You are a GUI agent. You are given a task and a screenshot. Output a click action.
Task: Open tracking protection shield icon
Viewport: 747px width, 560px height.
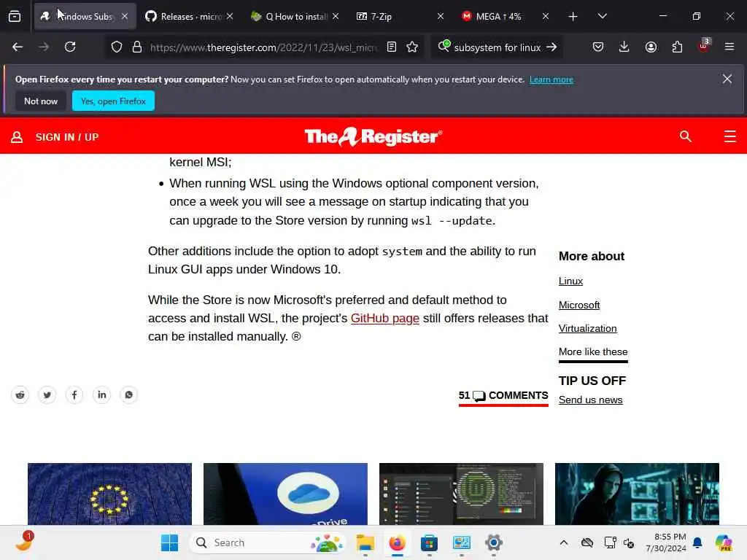point(117,47)
